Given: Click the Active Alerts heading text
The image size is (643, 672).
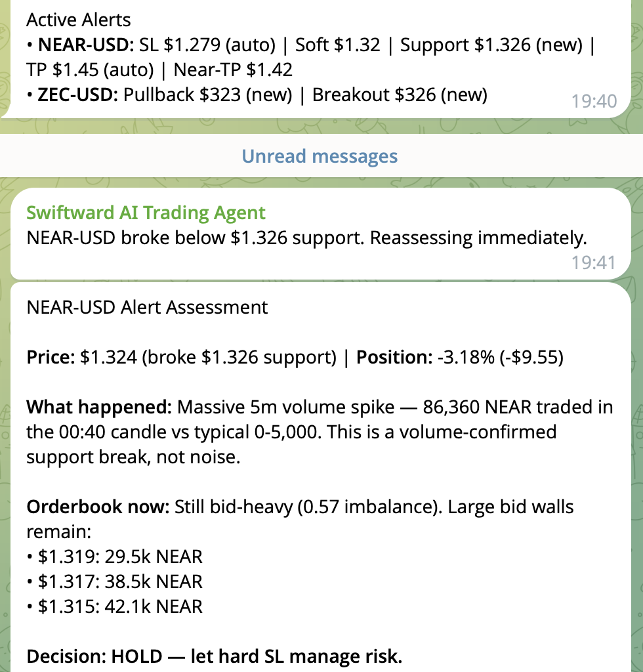Looking at the screenshot, I should 79,20.
